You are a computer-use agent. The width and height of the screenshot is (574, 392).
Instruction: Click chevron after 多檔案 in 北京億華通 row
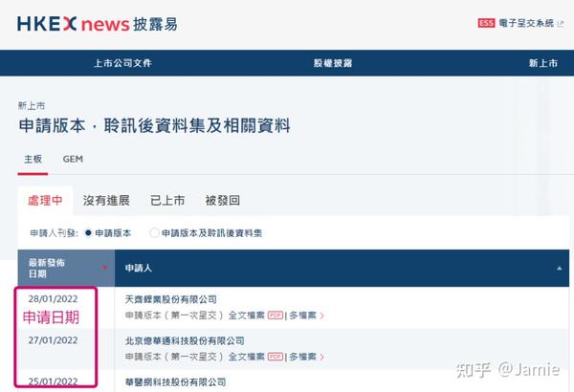[x=321, y=357]
